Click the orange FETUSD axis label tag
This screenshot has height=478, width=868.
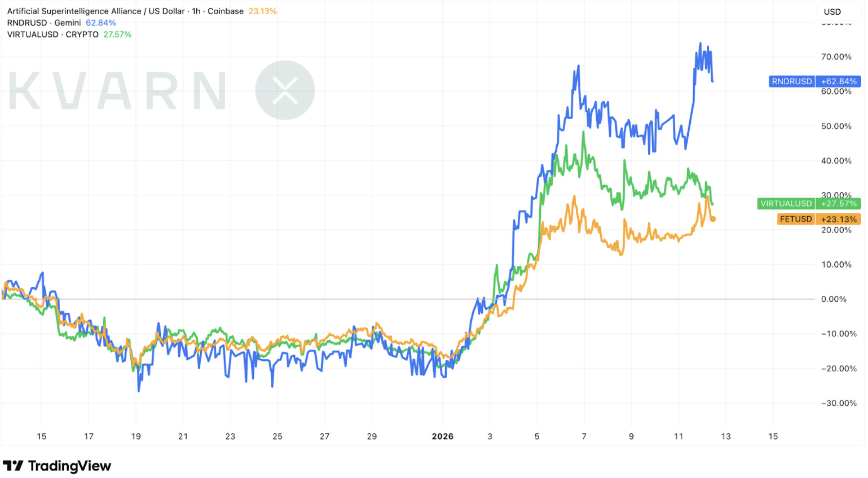795,219
